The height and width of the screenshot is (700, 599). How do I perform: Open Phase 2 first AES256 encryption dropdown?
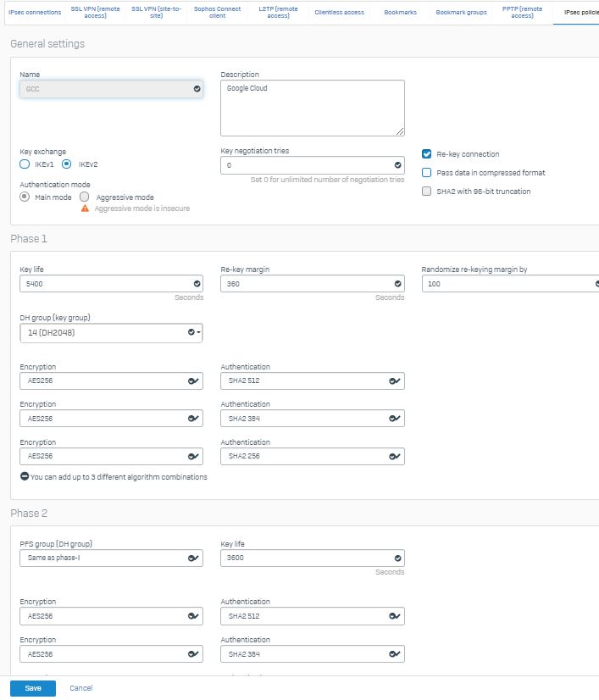pos(111,616)
